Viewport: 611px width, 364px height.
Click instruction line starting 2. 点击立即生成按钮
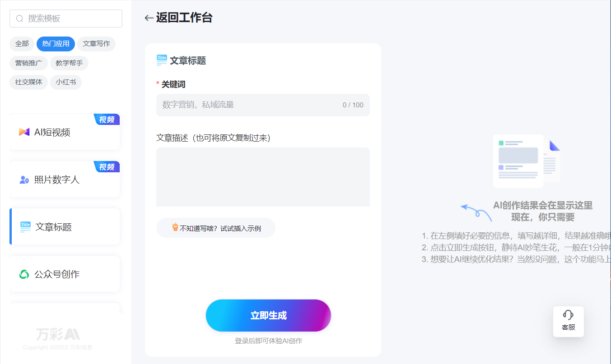click(x=516, y=248)
